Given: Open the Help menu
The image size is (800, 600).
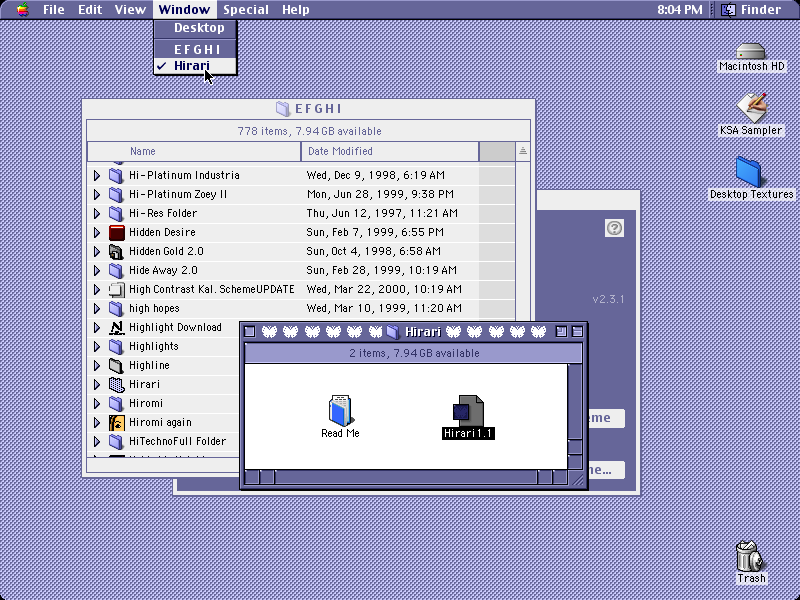Looking at the screenshot, I should [x=295, y=9].
